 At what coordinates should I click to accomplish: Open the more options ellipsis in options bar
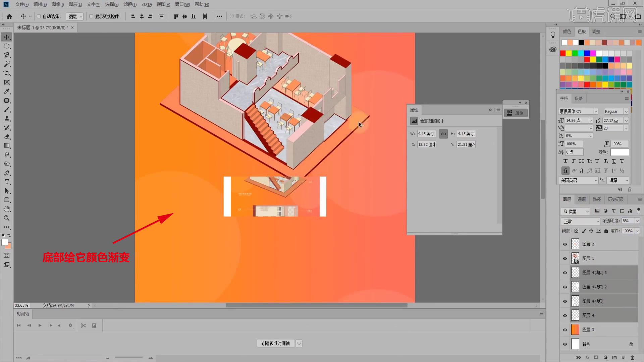pos(219,16)
